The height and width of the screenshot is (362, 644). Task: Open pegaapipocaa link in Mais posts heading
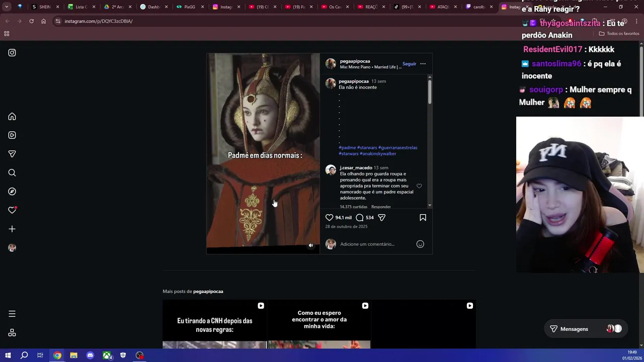208,292
